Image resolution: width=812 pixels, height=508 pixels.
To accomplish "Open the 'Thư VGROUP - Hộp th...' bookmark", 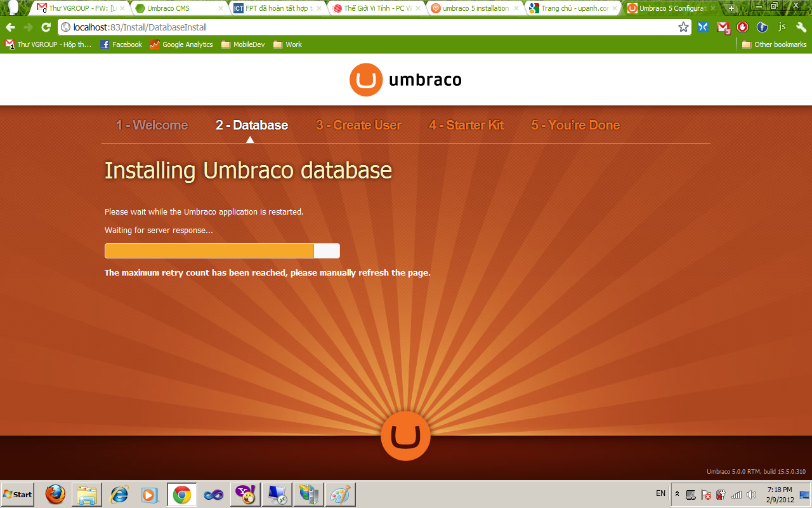I will (48, 44).
